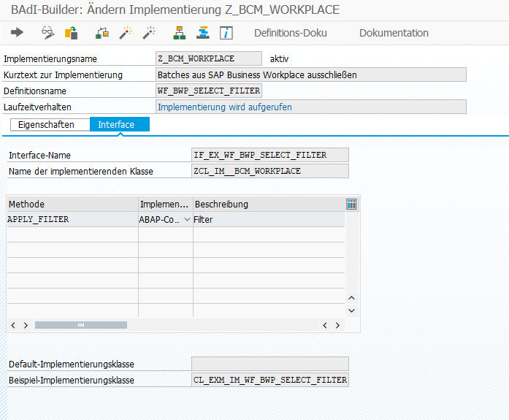Click the Interface-Name field IF_EX_WF_BWP_SELECT_FILTER

(270, 155)
